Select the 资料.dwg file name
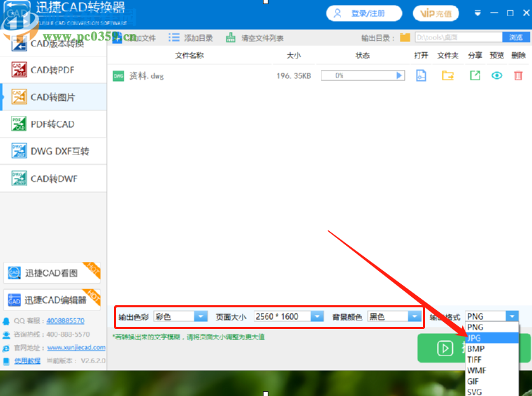Screen dimensions: 532x396 pyautogui.click(x=147, y=76)
